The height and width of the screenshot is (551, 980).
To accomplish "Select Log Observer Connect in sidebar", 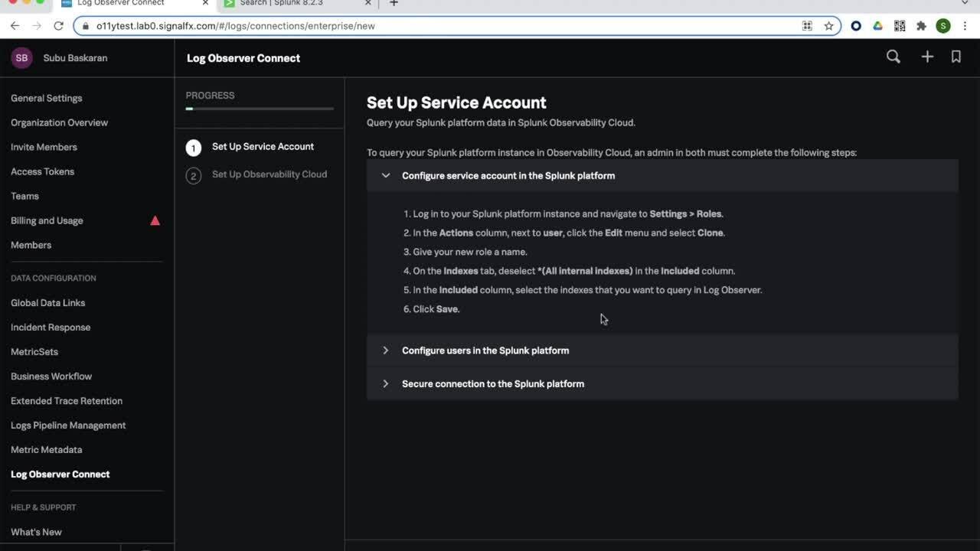I will 60,474.
